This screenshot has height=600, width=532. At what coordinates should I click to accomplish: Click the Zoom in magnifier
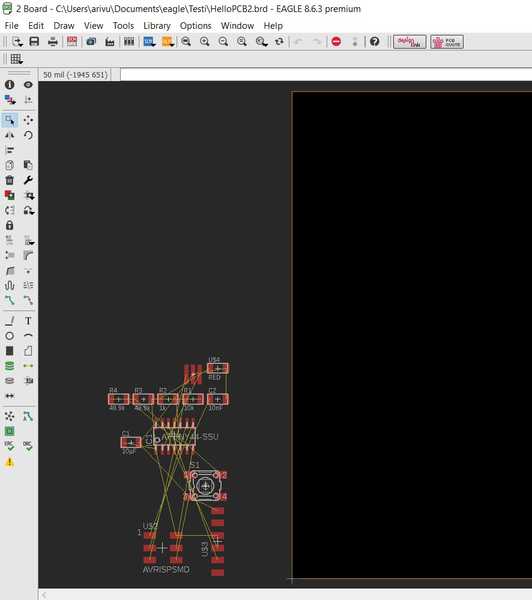(x=205, y=41)
